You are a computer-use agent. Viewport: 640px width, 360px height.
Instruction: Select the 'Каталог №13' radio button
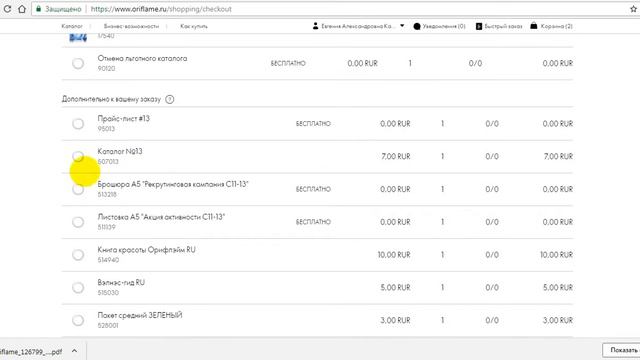click(78, 156)
